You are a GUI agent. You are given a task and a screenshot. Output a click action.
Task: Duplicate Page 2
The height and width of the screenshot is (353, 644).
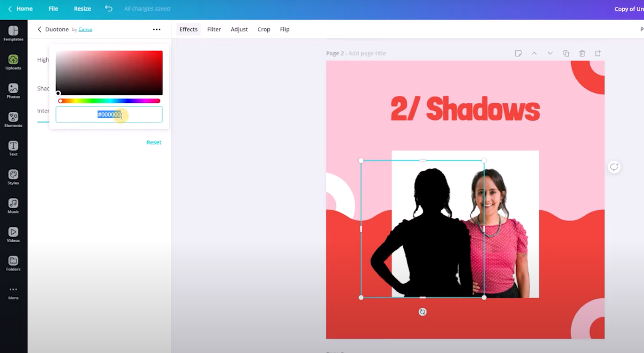566,53
